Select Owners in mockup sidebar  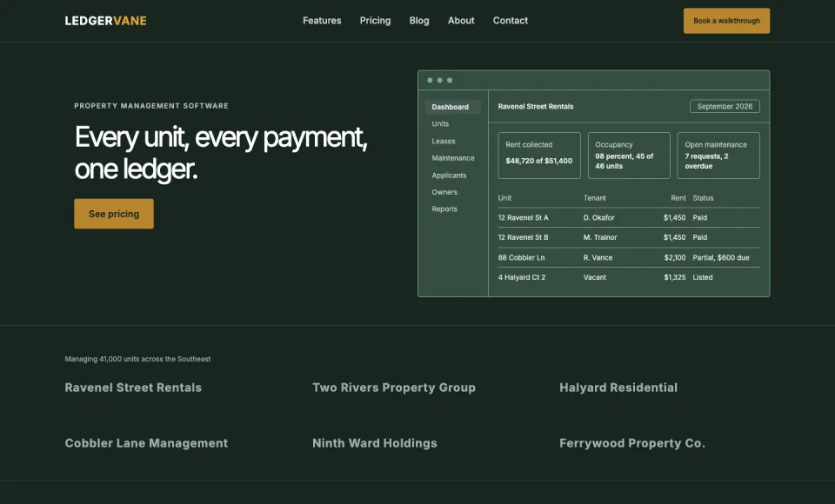(444, 192)
